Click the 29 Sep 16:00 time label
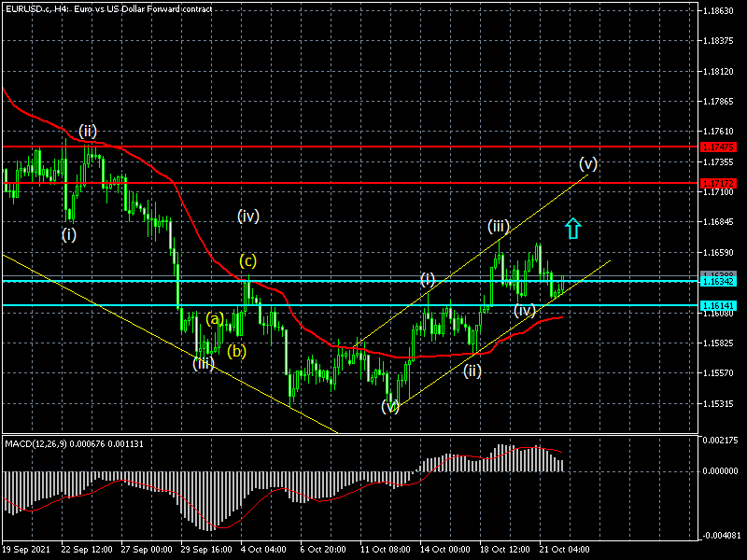The width and height of the screenshot is (747, 560). pos(206,550)
